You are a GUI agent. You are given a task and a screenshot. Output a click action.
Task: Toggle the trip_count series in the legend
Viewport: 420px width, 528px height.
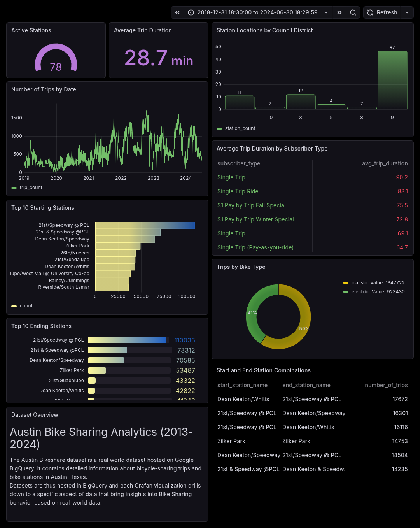tap(31, 187)
